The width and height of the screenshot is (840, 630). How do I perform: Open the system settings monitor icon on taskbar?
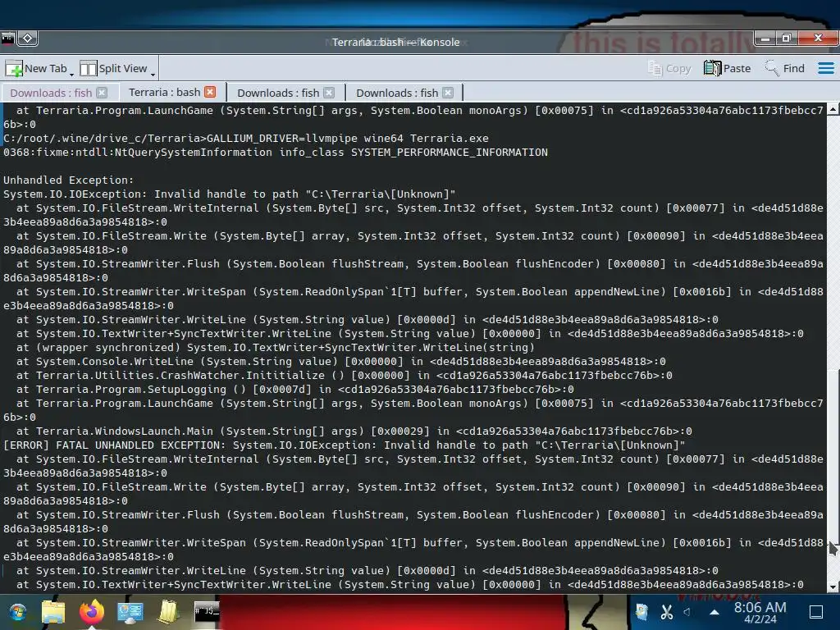point(130,612)
